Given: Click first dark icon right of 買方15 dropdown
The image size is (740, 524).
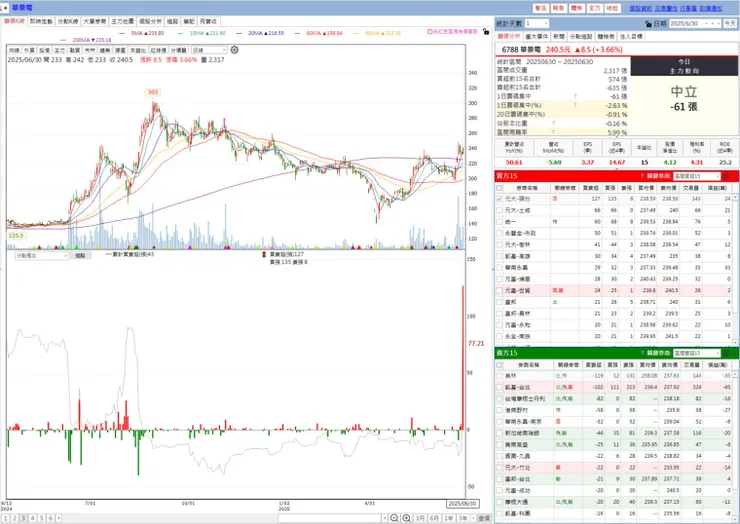Looking at the screenshot, I should click(x=726, y=176).
